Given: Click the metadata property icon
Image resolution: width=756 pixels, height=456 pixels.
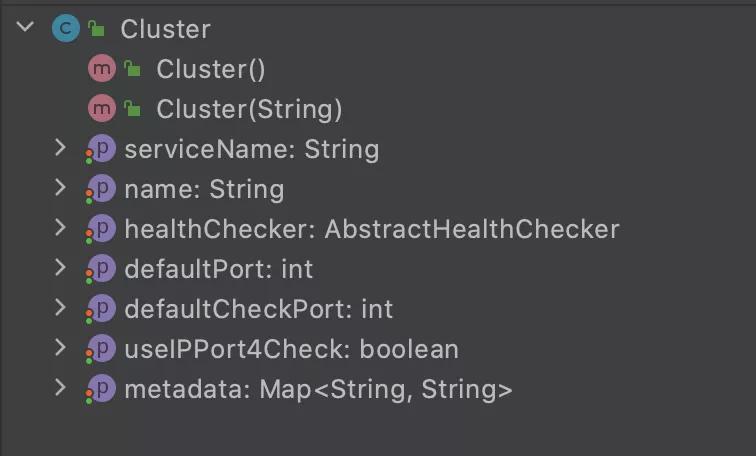Looking at the screenshot, I should 101,390.
